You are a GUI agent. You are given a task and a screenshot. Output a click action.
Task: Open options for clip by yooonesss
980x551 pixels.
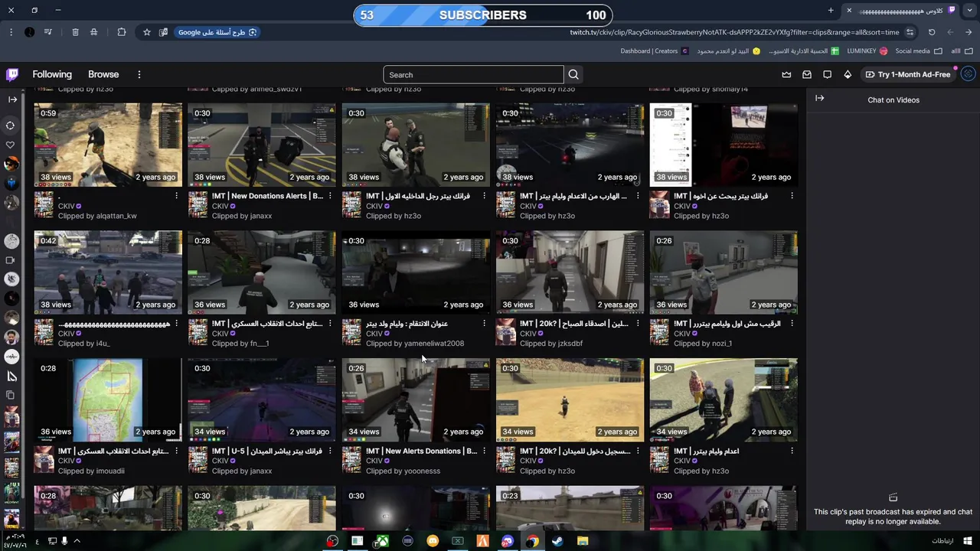(484, 452)
